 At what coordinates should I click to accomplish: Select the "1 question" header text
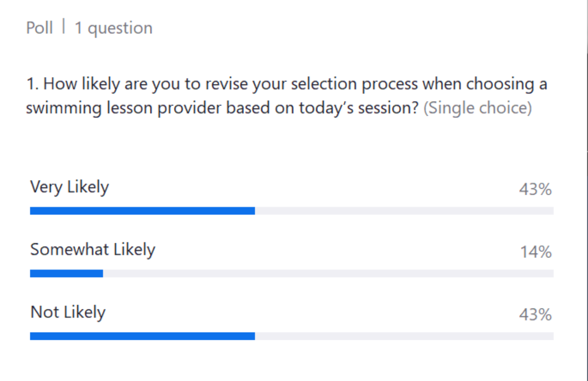coord(113,28)
